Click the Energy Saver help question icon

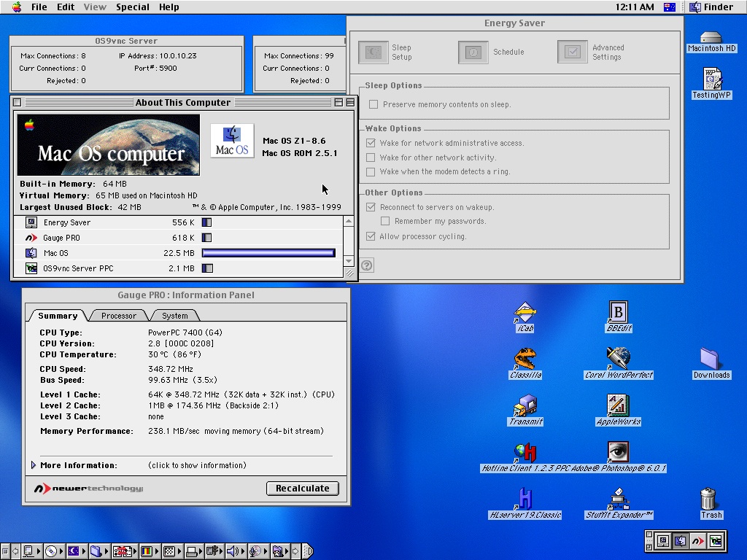coord(367,265)
